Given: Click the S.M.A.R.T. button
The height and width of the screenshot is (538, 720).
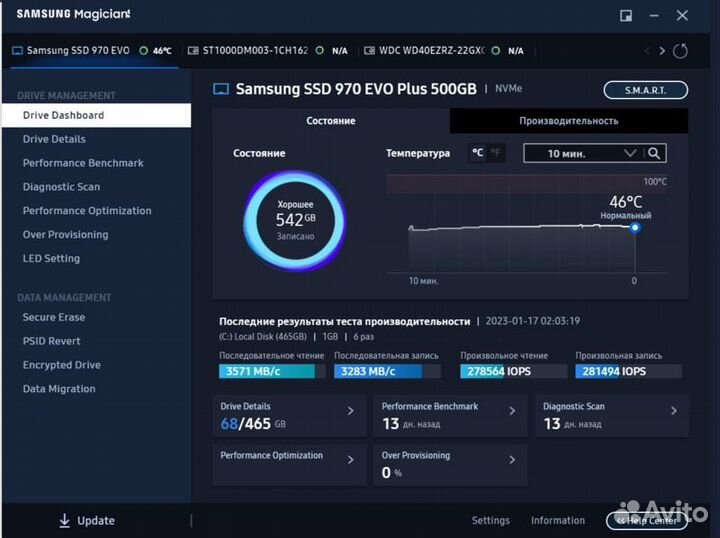Looking at the screenshot, I should 646,90.
